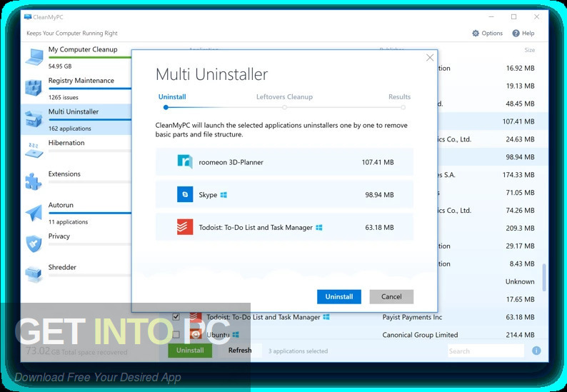Click the 107.41 MB size in dialog
567x392 pixels.
[x=378, y=162]
